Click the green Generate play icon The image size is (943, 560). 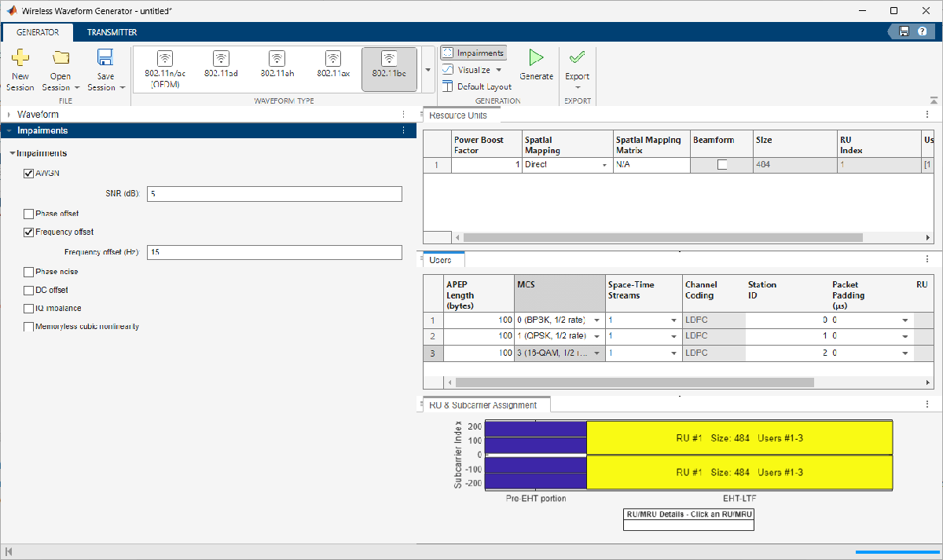pyautogui.click(x=536, y=58)
